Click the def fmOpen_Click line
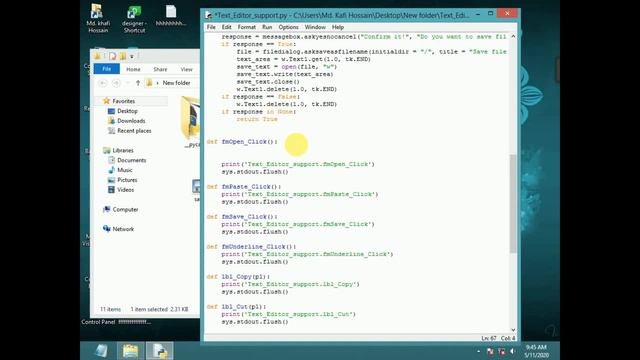640x360 pixels. 242,142
